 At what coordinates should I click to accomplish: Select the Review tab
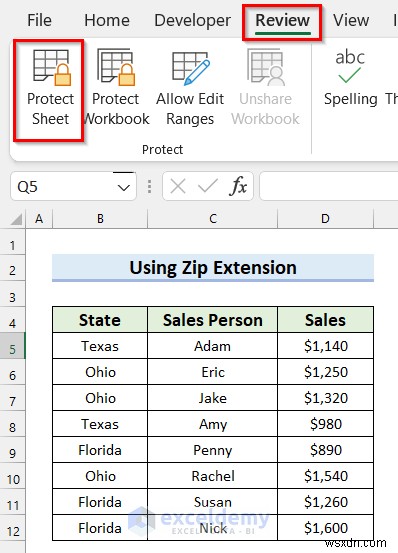pos(282,20)
